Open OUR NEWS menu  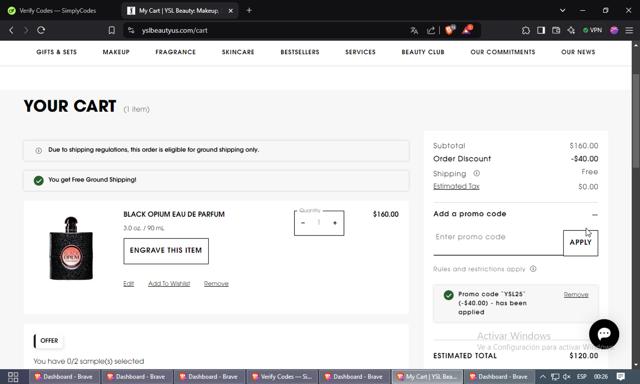click(578, 52)
